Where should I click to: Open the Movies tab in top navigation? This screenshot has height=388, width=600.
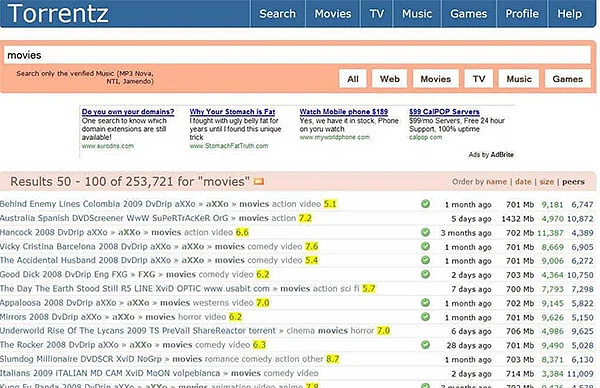tap(333, 14)
